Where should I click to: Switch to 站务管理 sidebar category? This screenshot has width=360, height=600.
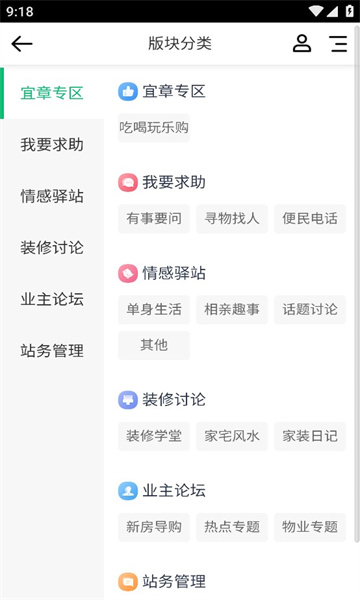(52, 351)
